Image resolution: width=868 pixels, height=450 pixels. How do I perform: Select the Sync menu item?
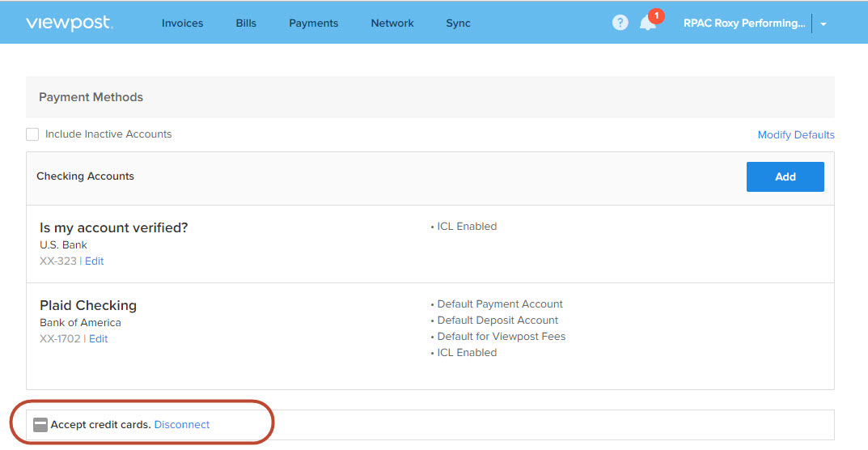(459, 23)
